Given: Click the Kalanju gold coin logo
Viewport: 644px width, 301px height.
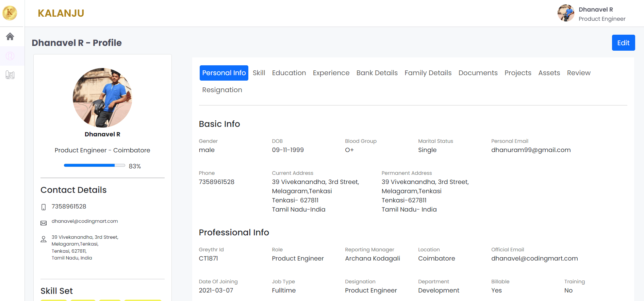Looking at the screenshot, I should click(x=10, y=13).
